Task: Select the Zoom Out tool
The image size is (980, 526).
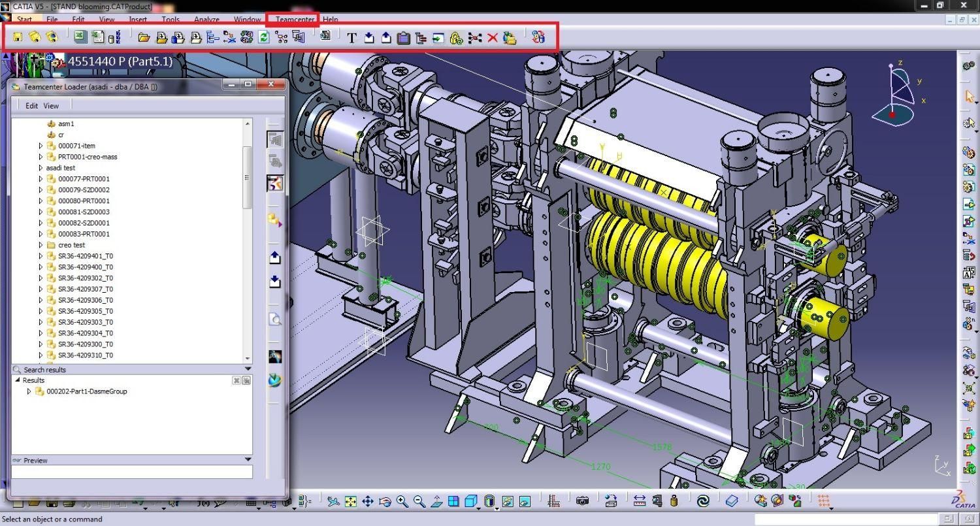Action: (419, 501)
